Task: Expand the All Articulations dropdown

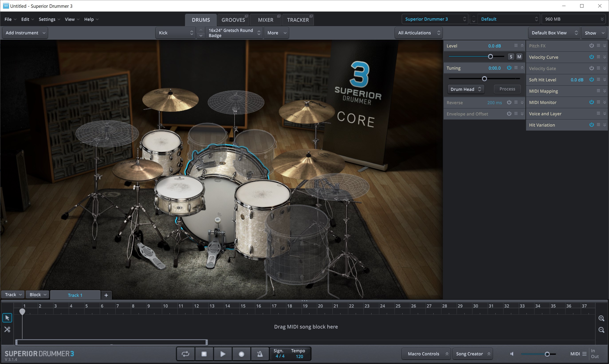Action: click(x=418, y=33)
